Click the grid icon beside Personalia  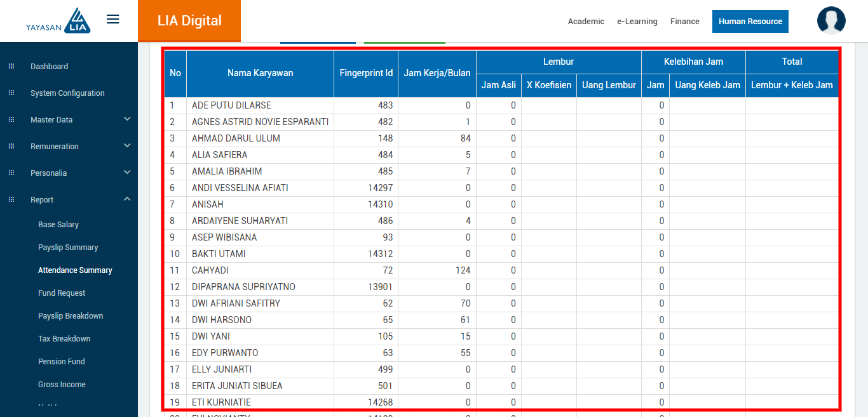[x=11, y=173]
